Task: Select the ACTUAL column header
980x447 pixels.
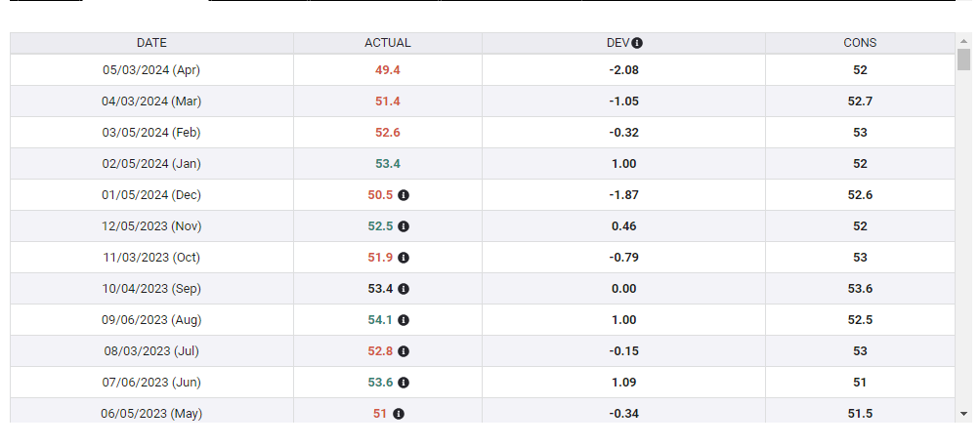Action: coord(387,43)
